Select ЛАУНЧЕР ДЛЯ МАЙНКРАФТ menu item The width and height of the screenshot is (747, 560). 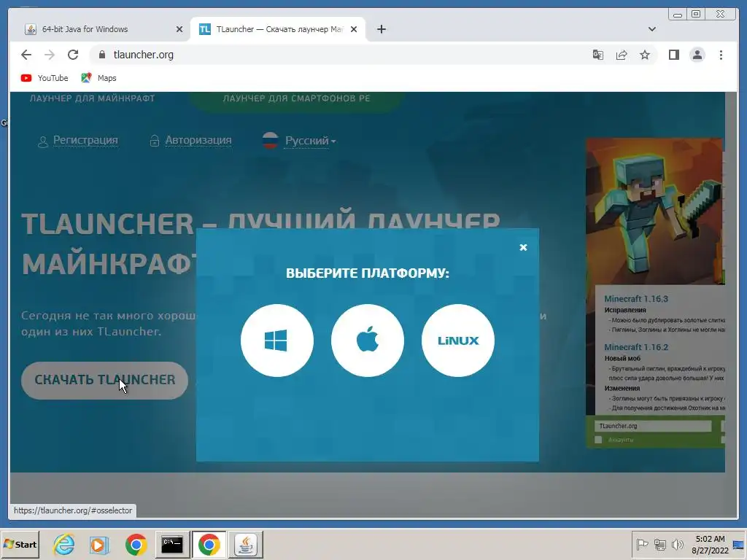click(92, 98)
